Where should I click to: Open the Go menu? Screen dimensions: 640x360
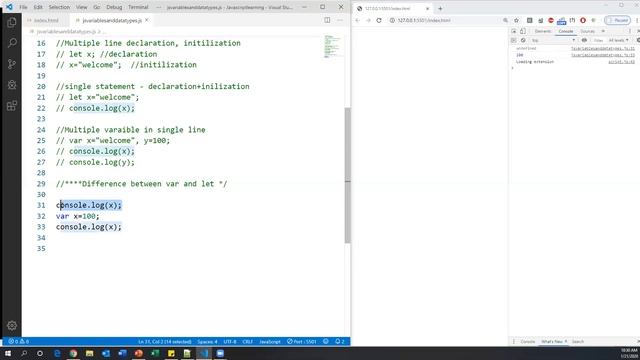coord(97,7)
